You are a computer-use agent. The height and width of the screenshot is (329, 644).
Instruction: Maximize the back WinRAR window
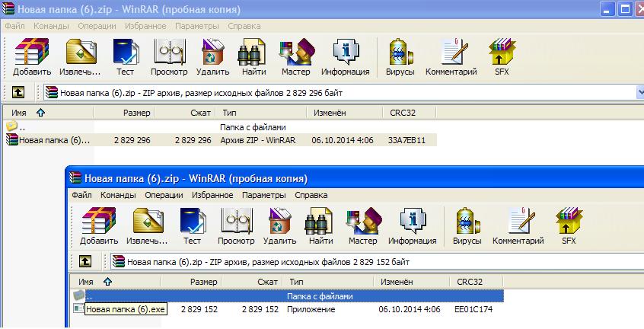tap(625, 8)
